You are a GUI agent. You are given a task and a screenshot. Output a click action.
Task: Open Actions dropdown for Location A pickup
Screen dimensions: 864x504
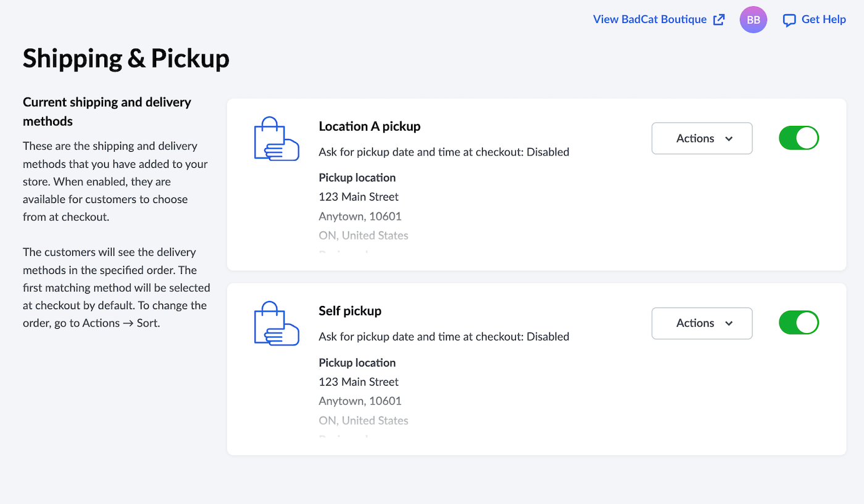click(702, 138)
